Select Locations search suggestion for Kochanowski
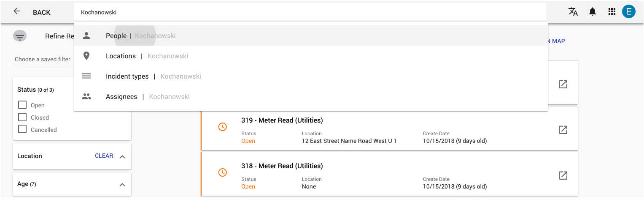This screenshot has height=205, width=644. coord(311,56)
